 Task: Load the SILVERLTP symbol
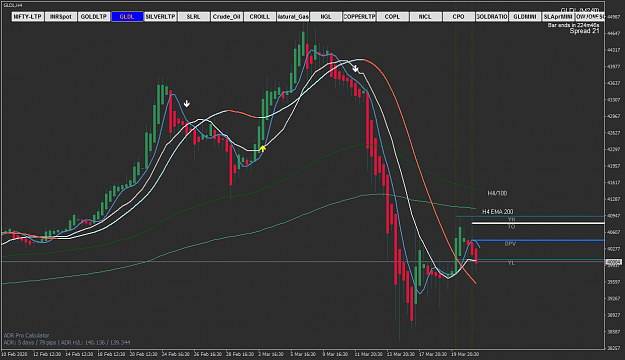click(160, 17)
